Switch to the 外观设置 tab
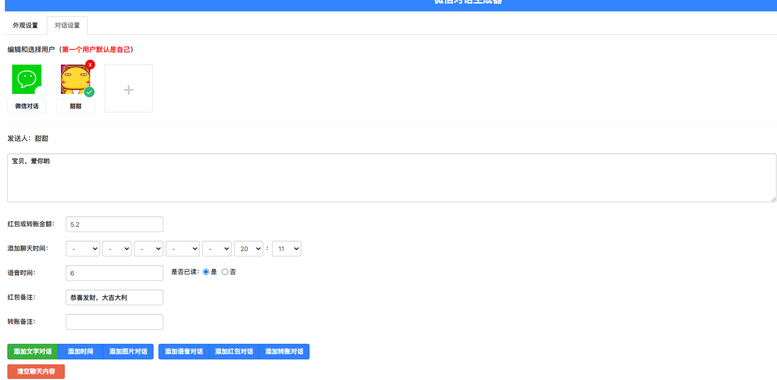777x380 pixels. pos(25,25)
